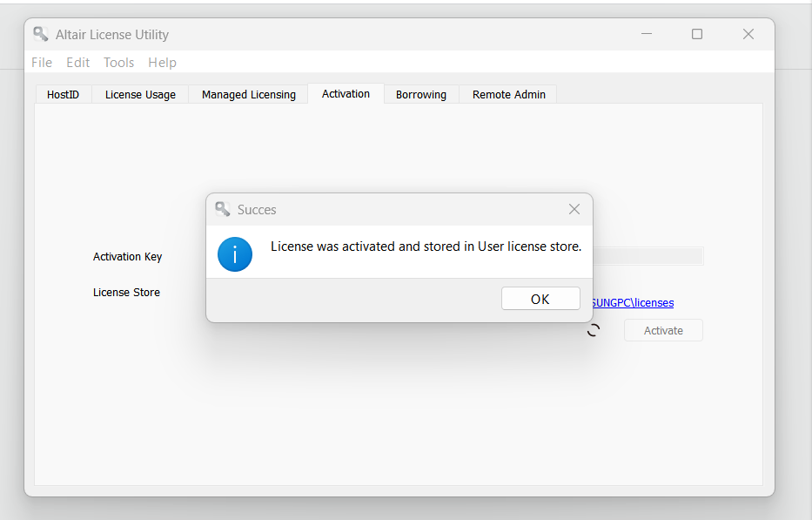Viewport: 812px width, 520px height.
Task: Switch to the Borrowing tab
Action: (x=421, y=94)
